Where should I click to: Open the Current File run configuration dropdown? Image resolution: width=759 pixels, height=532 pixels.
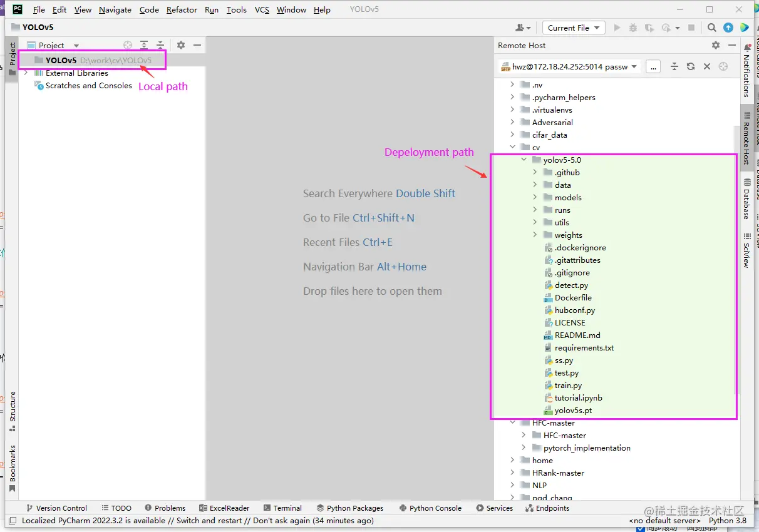pyautogui.click(x=574, y=28)
